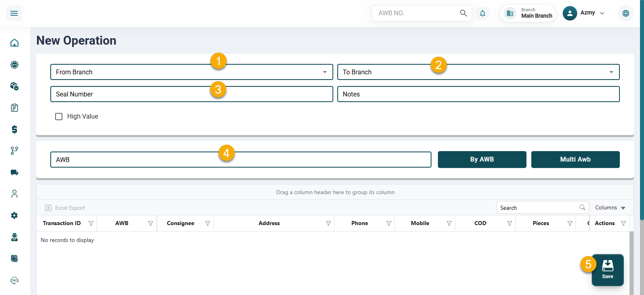
Task: Click the Excel Export button
Action: point(65,208)
